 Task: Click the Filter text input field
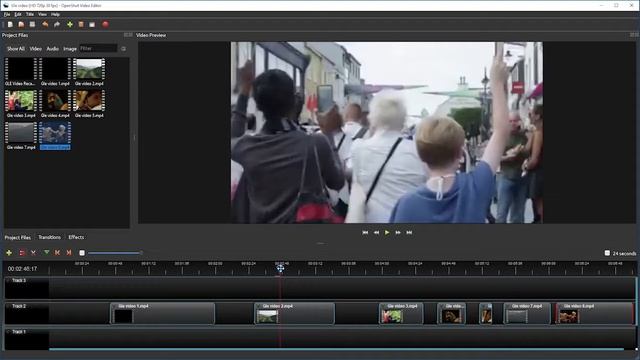pyautogui.click(x=98, y=49)
